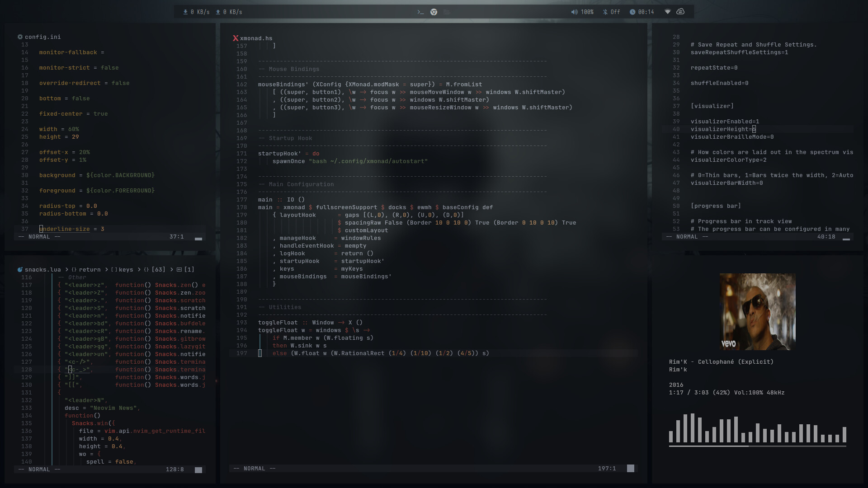868x488 pixels.
Task: Click the snacks.lua breadcrumb file name
Action: (x=42, y=270)
